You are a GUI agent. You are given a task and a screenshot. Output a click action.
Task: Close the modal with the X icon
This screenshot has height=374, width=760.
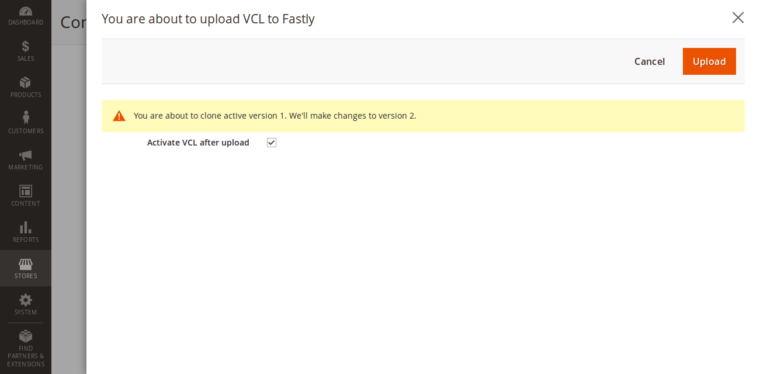tap(738, 18)
